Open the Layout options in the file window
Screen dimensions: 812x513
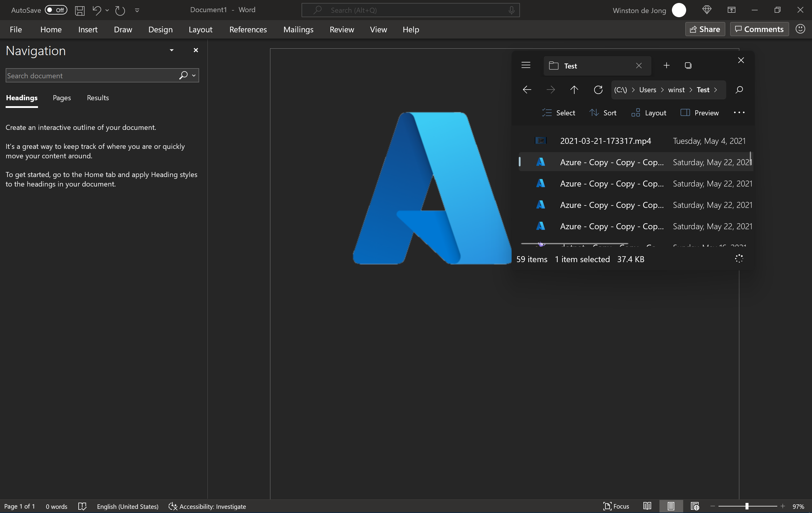click(x=648, y=113)
